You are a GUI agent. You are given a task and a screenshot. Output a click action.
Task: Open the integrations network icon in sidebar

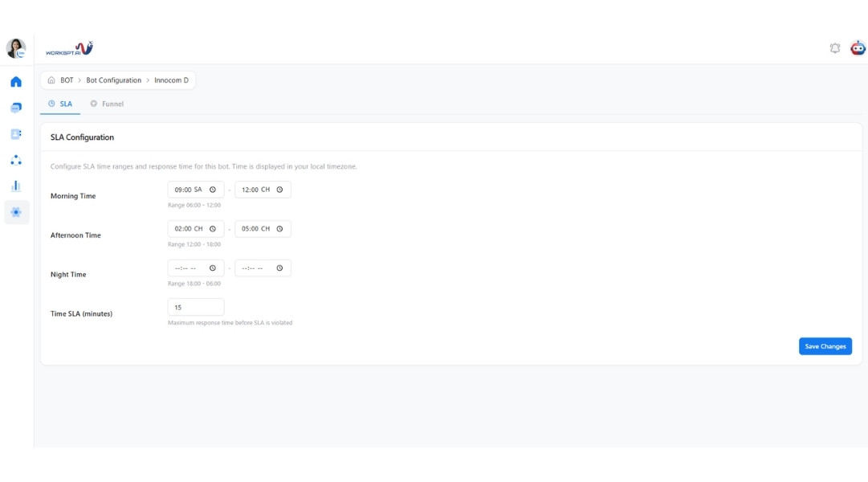coord(15,160)
